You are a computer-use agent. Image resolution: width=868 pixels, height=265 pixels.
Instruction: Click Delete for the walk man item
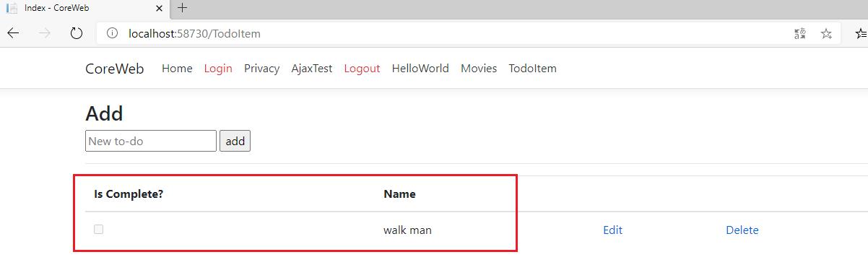pyautogui.click(x=742, y=230)
